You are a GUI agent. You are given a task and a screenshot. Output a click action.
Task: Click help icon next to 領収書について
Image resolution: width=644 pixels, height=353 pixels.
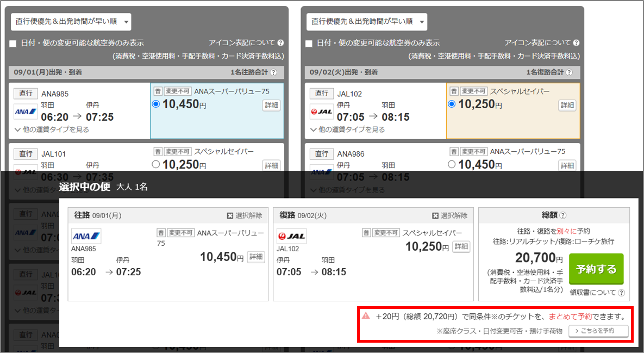coord(621,293)
